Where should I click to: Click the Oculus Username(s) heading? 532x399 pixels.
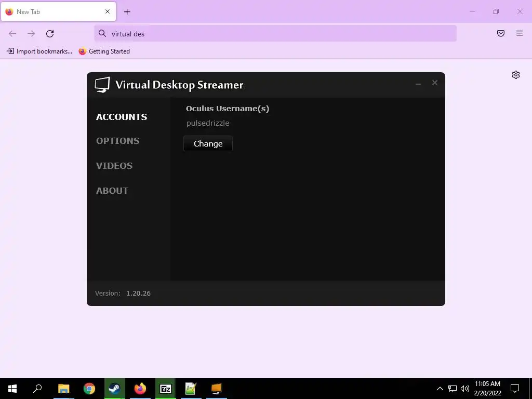pos(228,109)
